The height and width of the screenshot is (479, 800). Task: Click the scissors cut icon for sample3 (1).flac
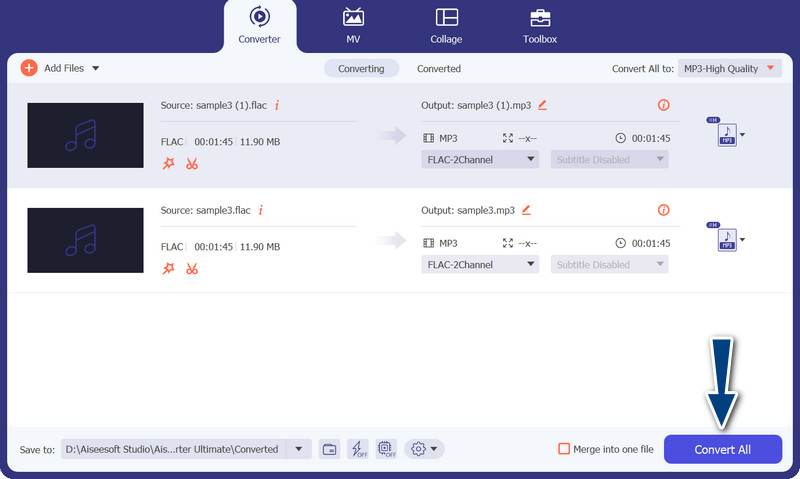point(192,163)
